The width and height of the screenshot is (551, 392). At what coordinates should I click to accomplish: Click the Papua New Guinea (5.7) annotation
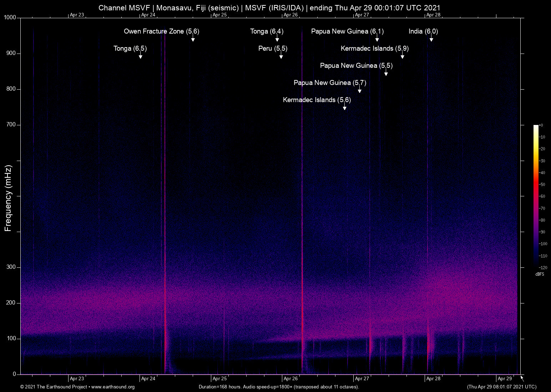(329, 83)
